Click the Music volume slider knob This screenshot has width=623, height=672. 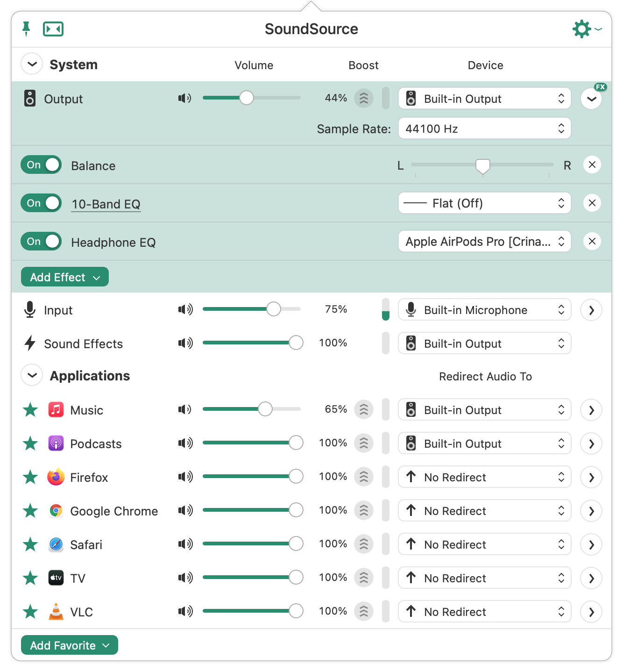tap(265, 409)
